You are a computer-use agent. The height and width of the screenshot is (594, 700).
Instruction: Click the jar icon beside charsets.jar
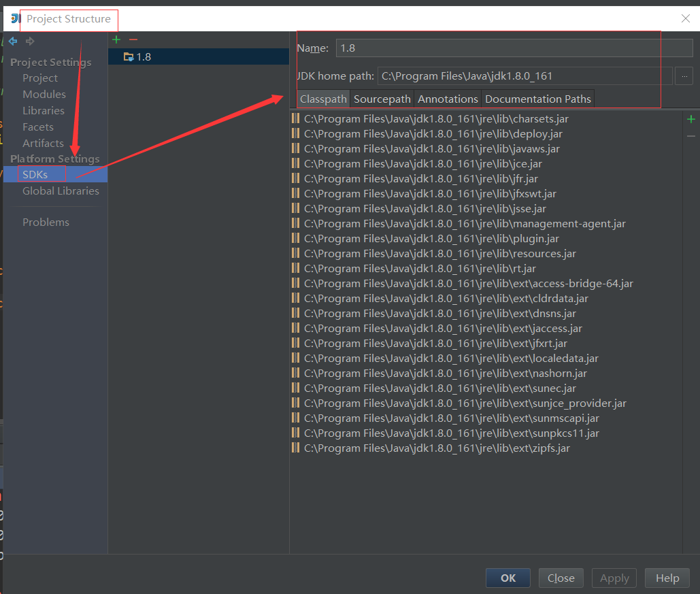click(295, 118)
